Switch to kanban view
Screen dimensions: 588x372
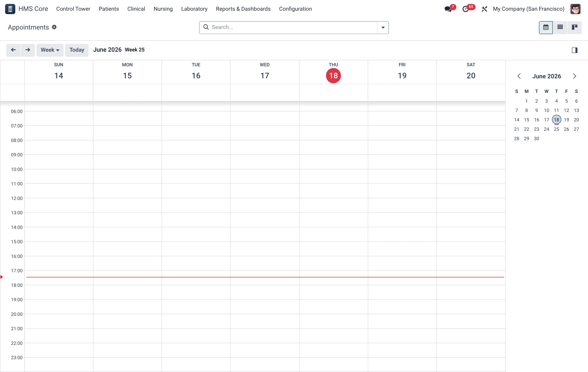pyautogui.click(x=574, y=27)
